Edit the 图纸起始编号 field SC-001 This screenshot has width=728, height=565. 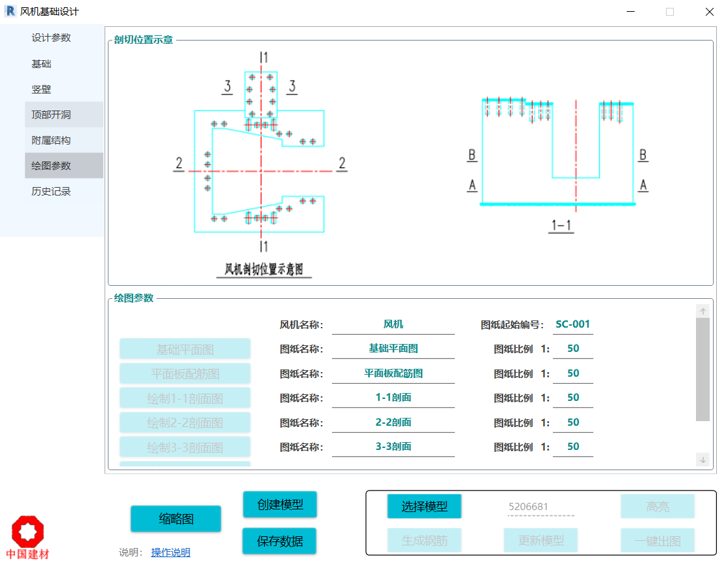click(x=572, y=324)
